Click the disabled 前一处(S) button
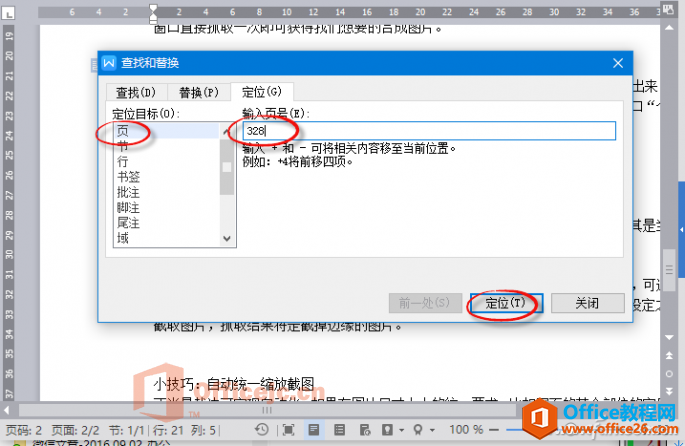The height and width of the screenshot is (446, 685). (x=425, y=303)
